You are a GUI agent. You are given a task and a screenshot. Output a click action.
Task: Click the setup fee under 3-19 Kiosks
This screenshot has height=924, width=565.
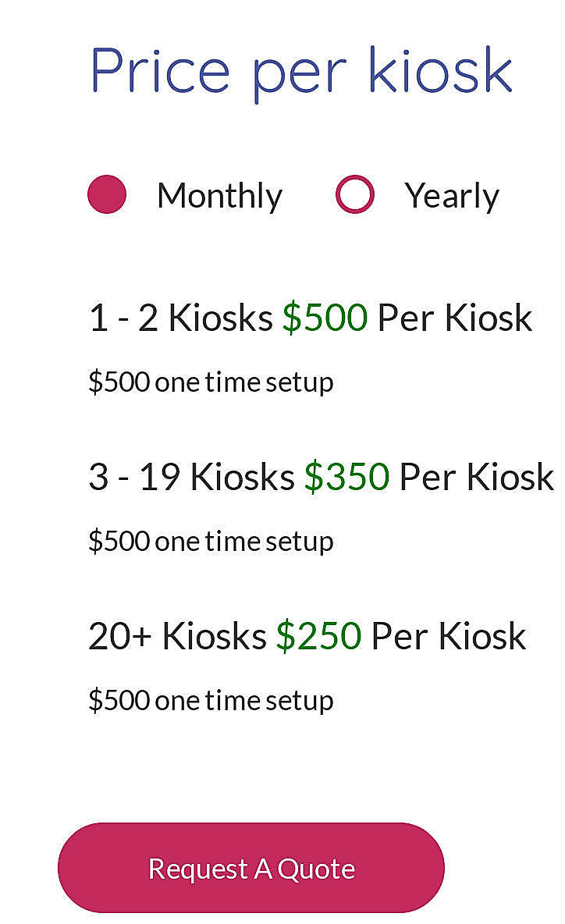tap(211, 540)
